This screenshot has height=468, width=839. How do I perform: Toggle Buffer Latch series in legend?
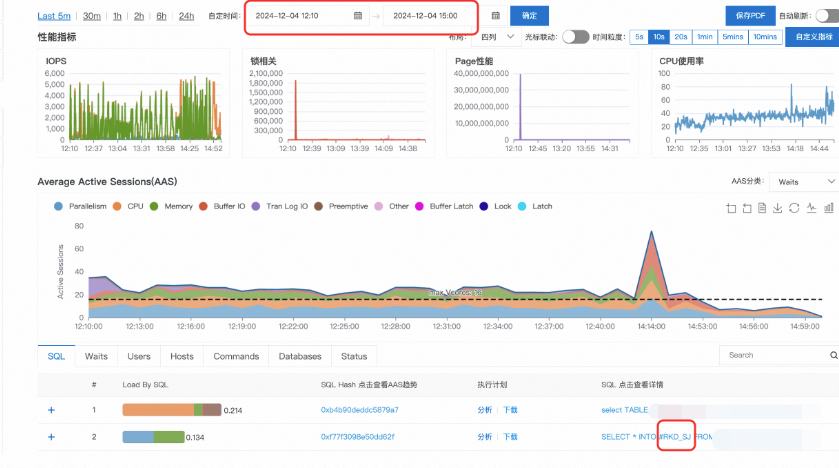click(x=444, y=206)
